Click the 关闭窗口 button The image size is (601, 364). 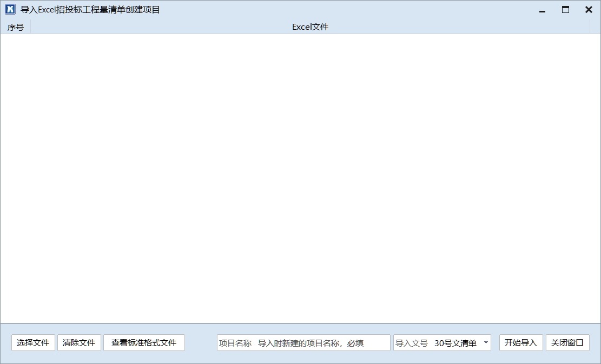click(x=567, y=343)
